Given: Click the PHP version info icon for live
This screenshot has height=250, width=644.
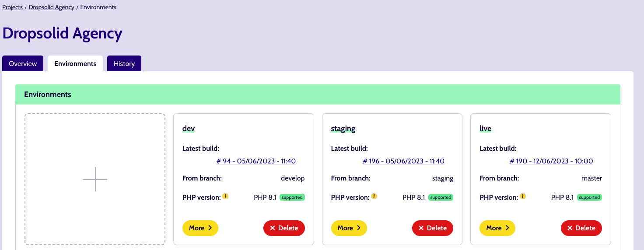Looking at the screenshot, I should click(x=523, y=196).
